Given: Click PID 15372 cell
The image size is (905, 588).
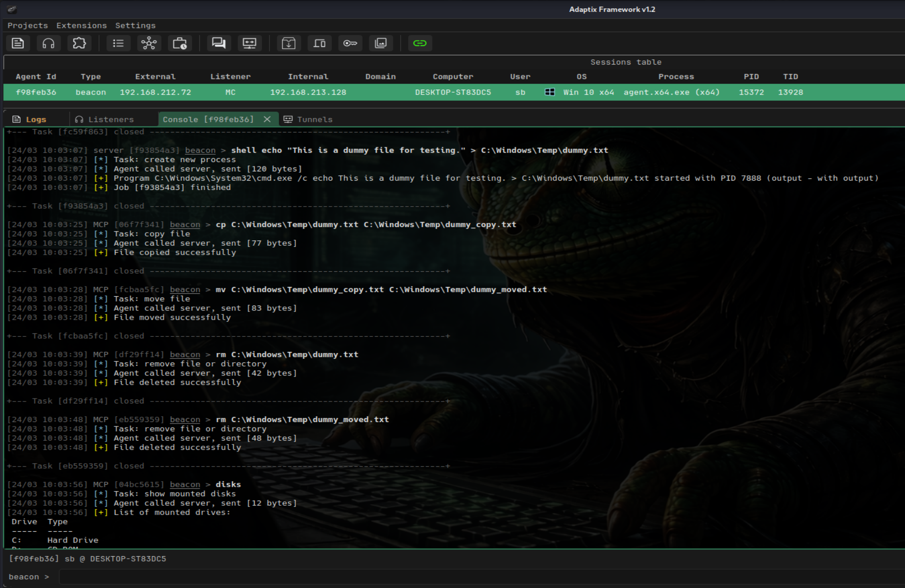Looking at the screenshot, I should (751, 92).
